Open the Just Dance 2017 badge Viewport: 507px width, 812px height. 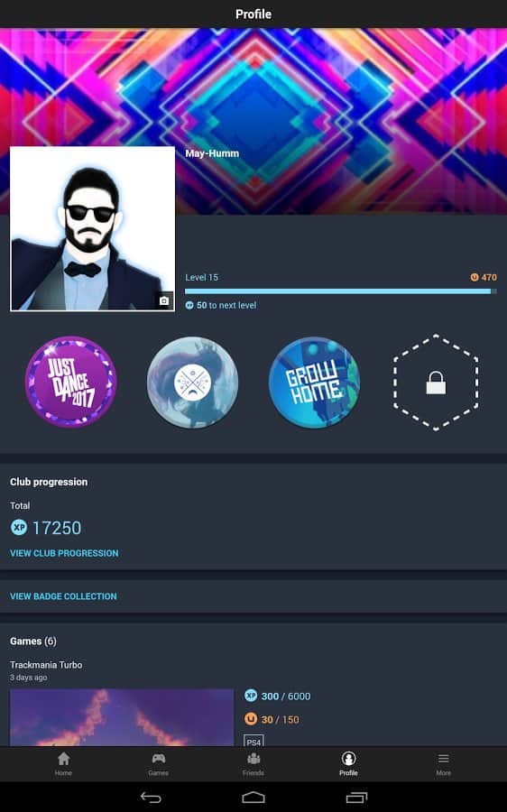click(71, 382)
